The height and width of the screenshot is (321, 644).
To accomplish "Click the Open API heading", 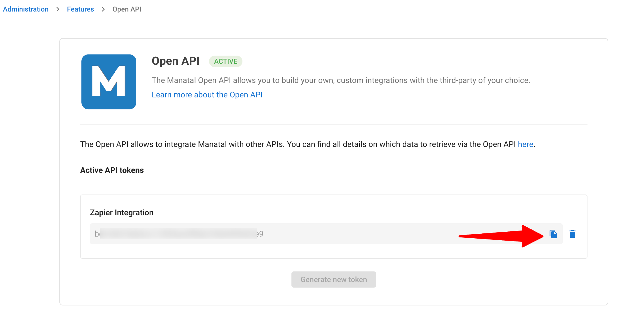I will pyautogui.click(x=176, y=61).
